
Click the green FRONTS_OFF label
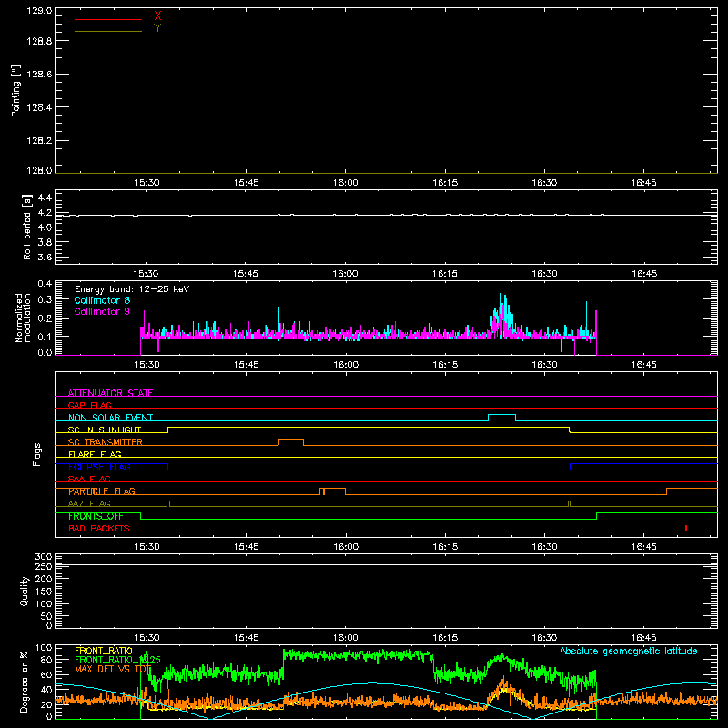[96, 516]
